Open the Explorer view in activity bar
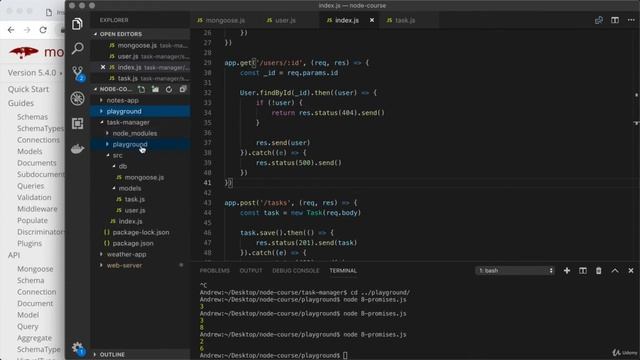The image size is (640, 360). tap(77, 24)
